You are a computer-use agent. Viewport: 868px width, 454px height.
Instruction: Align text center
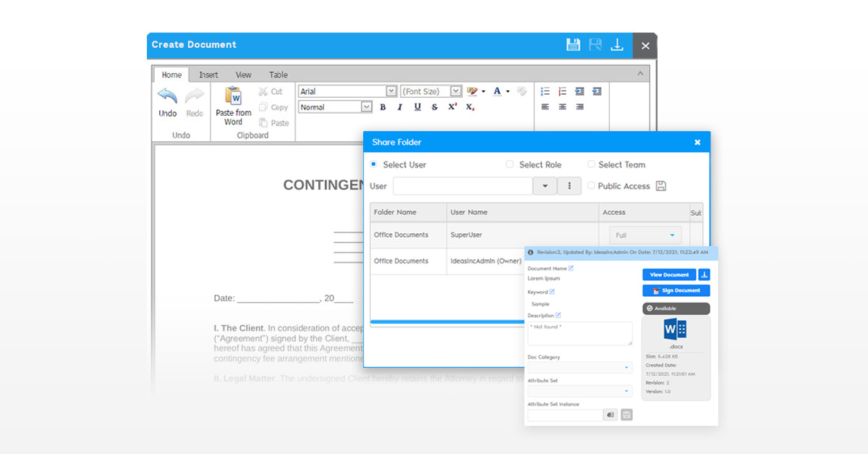click(x=563, y=107)
